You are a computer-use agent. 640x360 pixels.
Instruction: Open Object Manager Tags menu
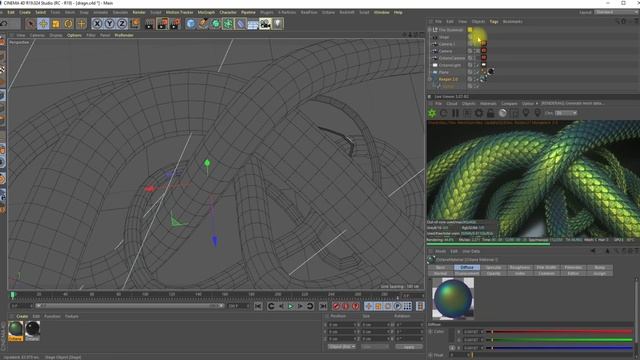tap(494, 21)
